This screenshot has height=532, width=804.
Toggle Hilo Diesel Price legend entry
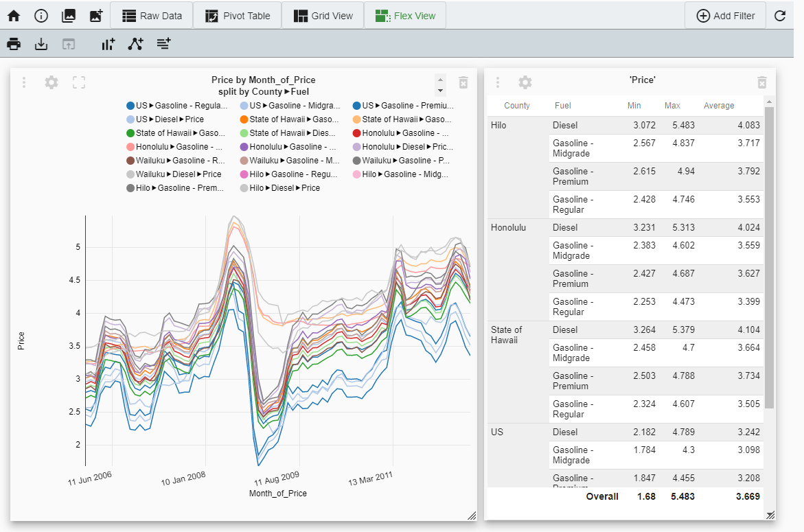(x=280, y=188)
